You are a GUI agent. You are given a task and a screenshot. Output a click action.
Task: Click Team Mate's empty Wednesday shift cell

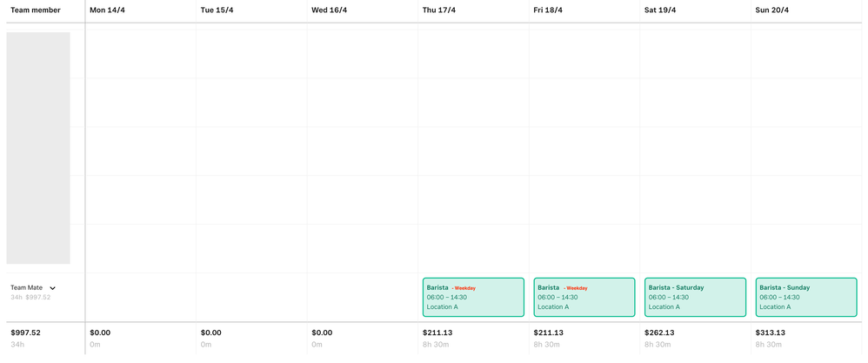coord(363,298)
